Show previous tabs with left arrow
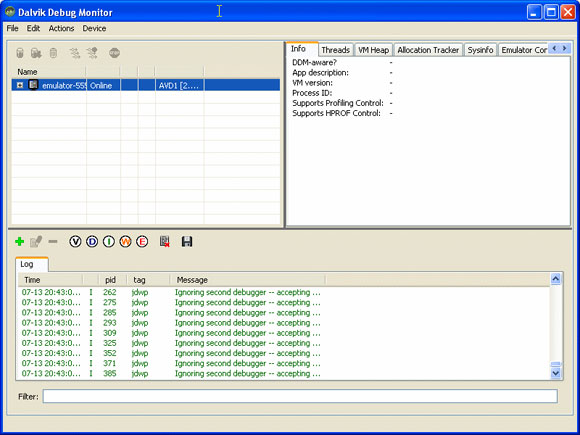 554,48
